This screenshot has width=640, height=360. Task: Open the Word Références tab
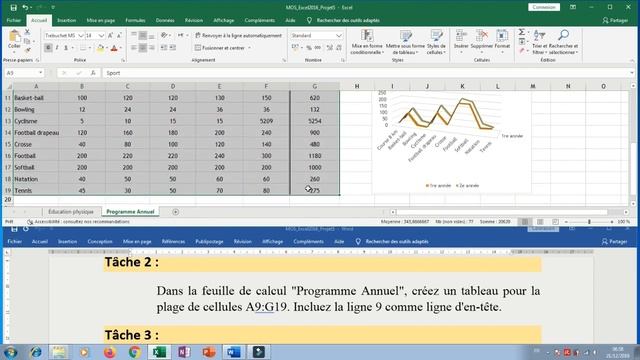click(173, 242)
